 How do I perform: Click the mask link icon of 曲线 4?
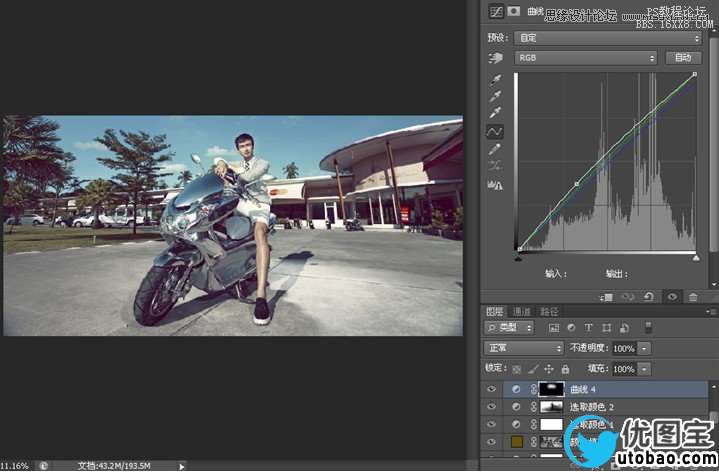pyautogui.click(x=533, y=389)
